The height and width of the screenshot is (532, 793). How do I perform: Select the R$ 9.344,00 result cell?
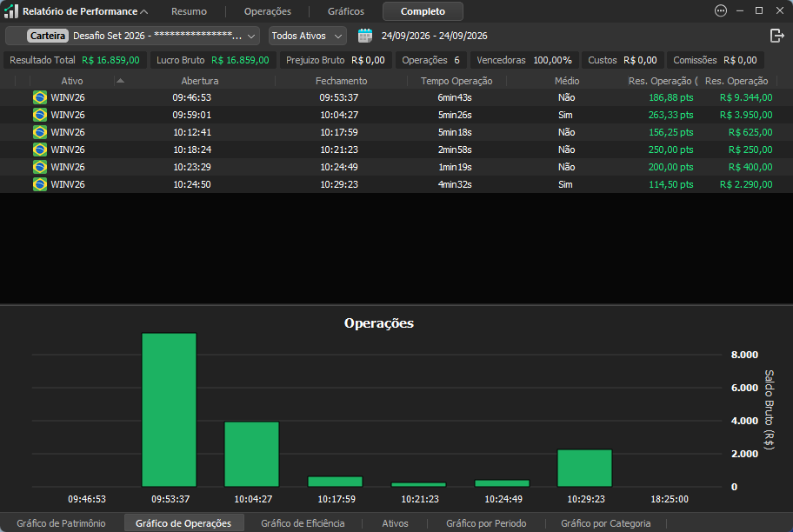(746, 97)
